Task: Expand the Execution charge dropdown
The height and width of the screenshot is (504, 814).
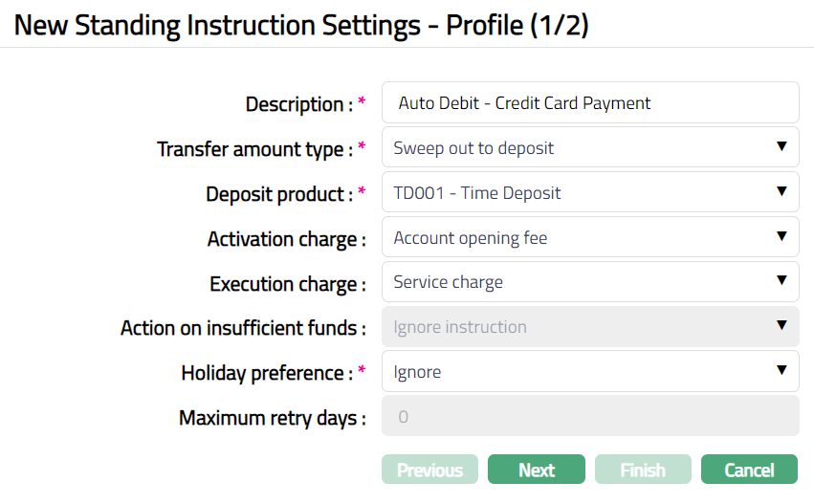Action: point(589,282)
